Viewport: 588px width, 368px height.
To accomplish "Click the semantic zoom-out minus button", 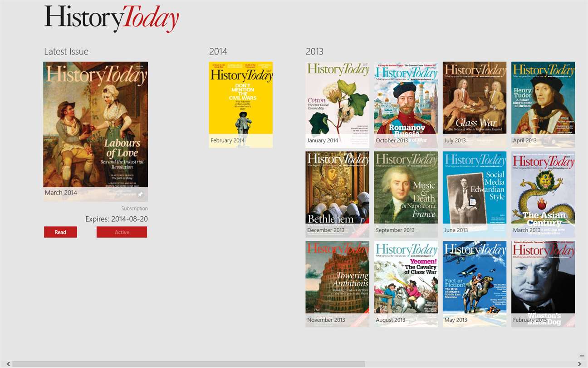I will (x=582, y=356).
